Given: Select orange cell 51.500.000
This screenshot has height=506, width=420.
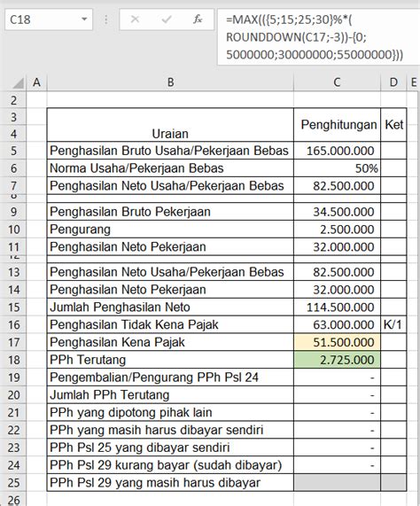Looking at the screenshot, I should coord(337,342).
